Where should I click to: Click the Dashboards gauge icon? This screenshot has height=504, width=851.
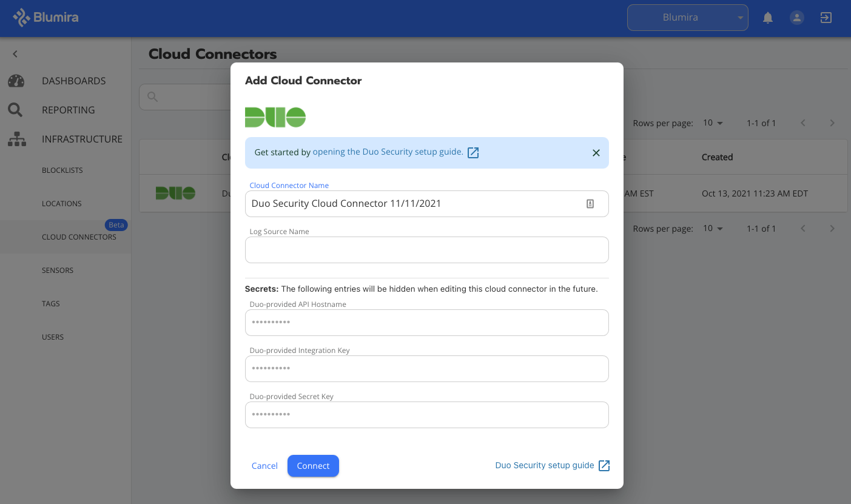(x=16, y=81)
